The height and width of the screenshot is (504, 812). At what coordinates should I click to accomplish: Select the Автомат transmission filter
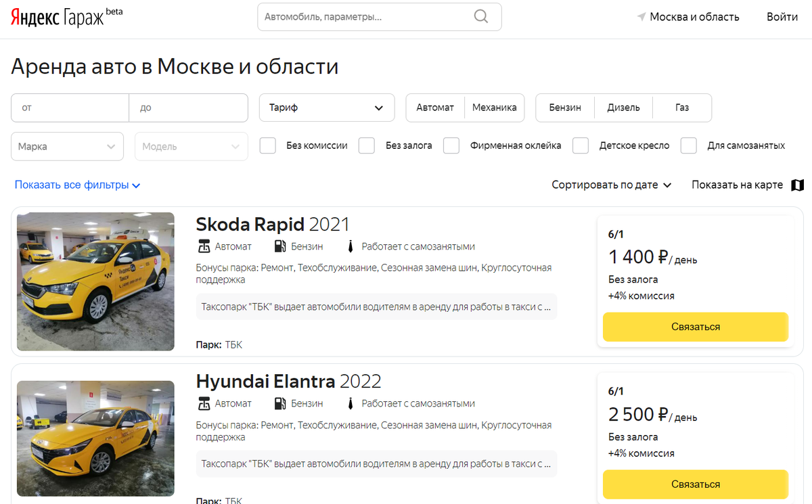tap(435, 108)
